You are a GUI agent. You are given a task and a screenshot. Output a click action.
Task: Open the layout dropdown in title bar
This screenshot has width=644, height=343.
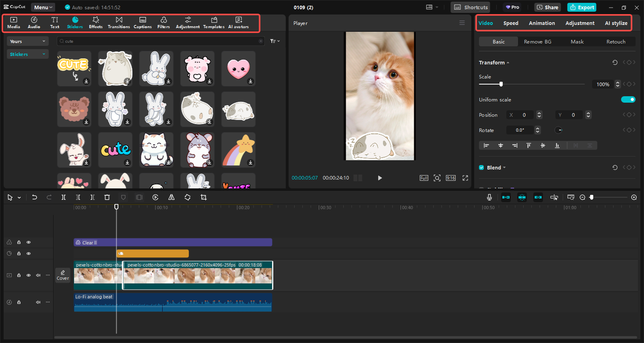click(x=432, y=8)
